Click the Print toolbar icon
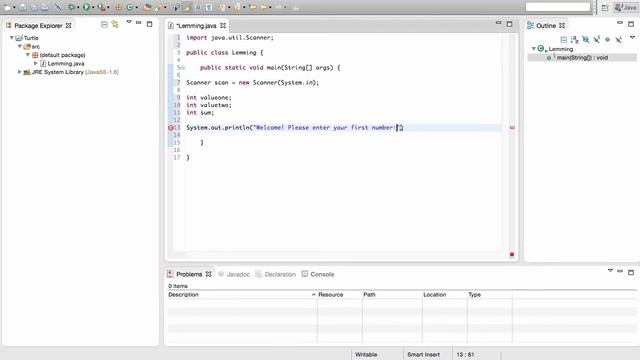 click(x=44, y=7)
